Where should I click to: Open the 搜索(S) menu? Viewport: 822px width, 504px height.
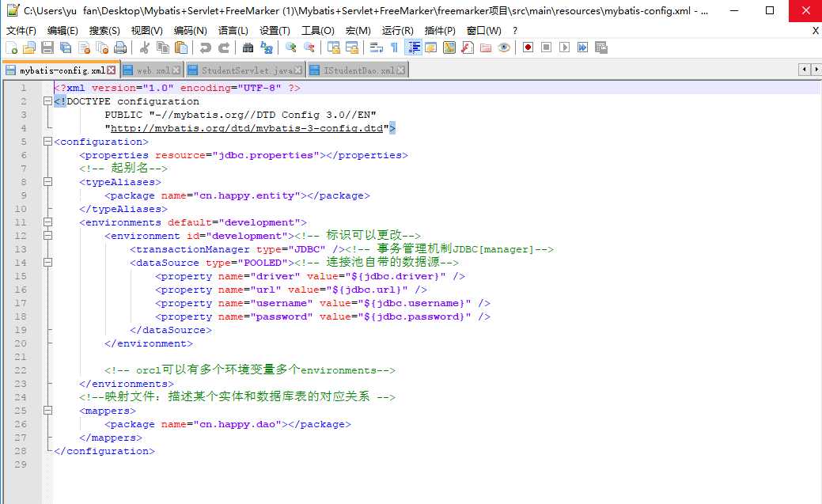coord(104,31)
